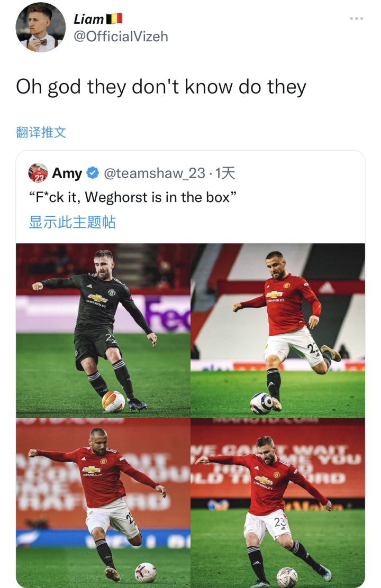
Task: Open the top-right photo with red kit
Action: [x=278, y=330]
